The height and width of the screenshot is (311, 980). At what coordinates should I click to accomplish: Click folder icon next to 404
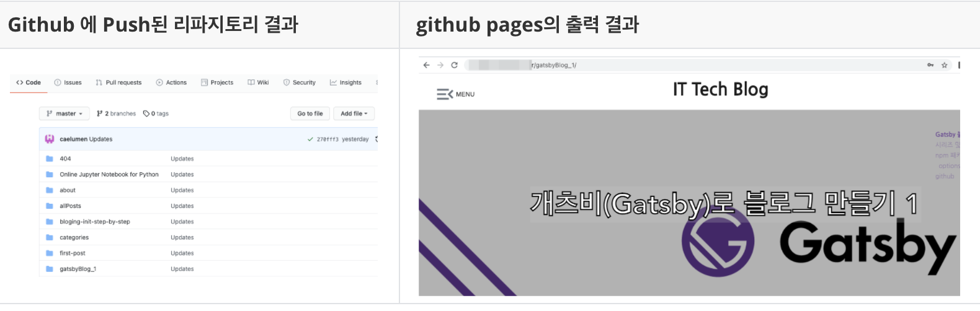click(x=50, y=159)
